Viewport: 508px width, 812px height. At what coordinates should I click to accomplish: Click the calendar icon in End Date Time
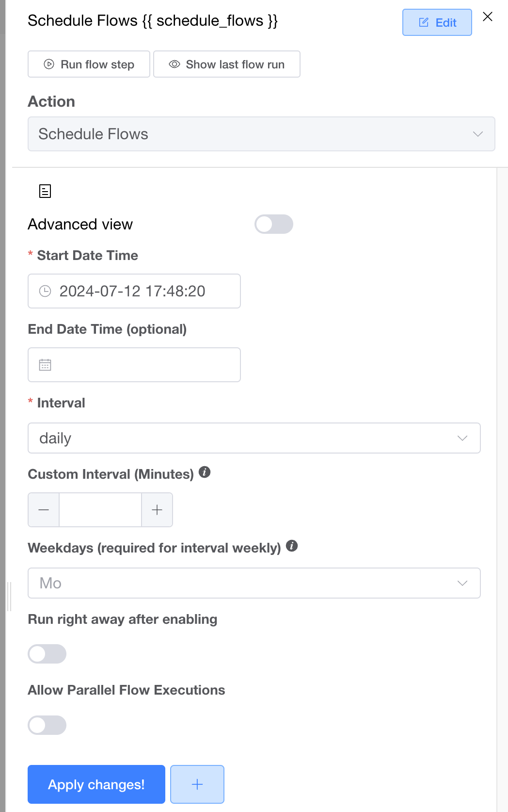tap(45, 365)
